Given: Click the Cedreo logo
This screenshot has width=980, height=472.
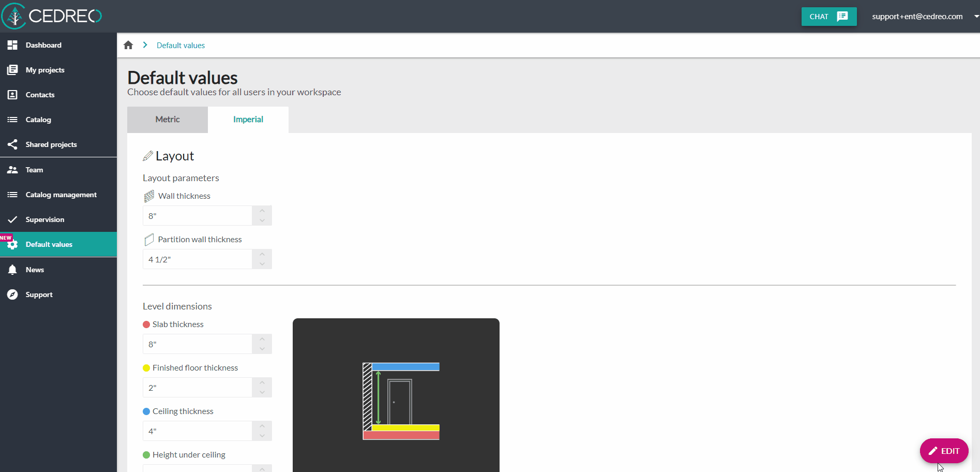Looking at the screenshot, I should pyautogui.click(x=52, y=16).
